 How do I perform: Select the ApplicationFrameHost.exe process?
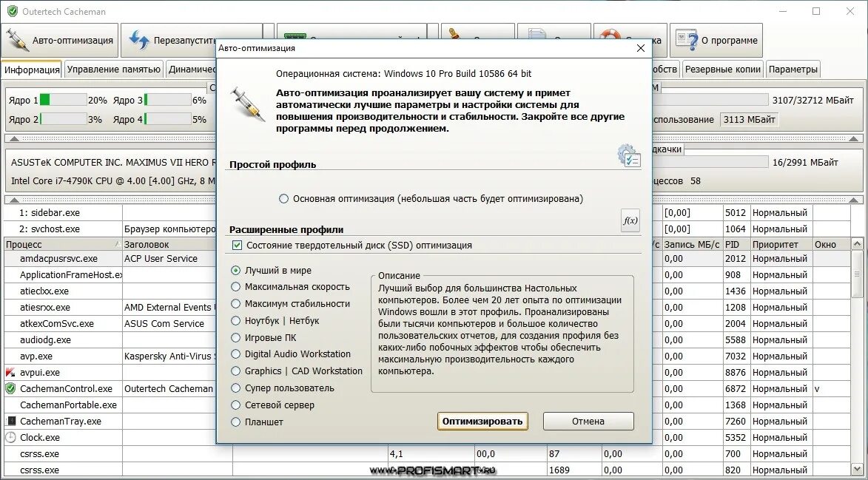(63, 275)
